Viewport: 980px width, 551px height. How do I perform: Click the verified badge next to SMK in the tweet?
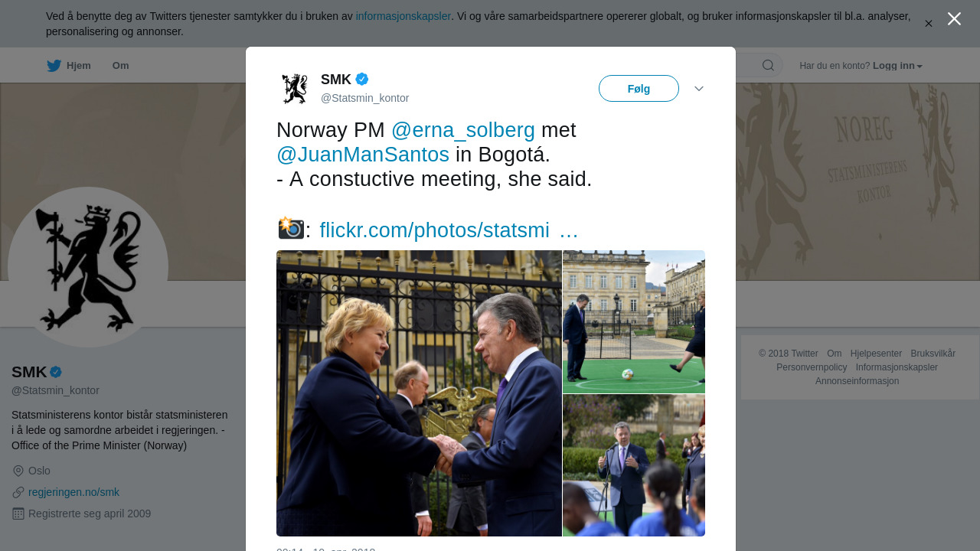(362, 79)
